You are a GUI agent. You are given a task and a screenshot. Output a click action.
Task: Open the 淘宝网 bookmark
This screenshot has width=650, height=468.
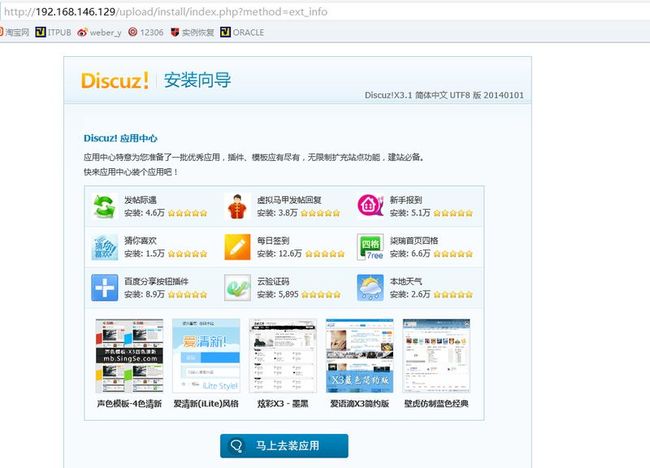pyautogui.click(x=15, y=32)
